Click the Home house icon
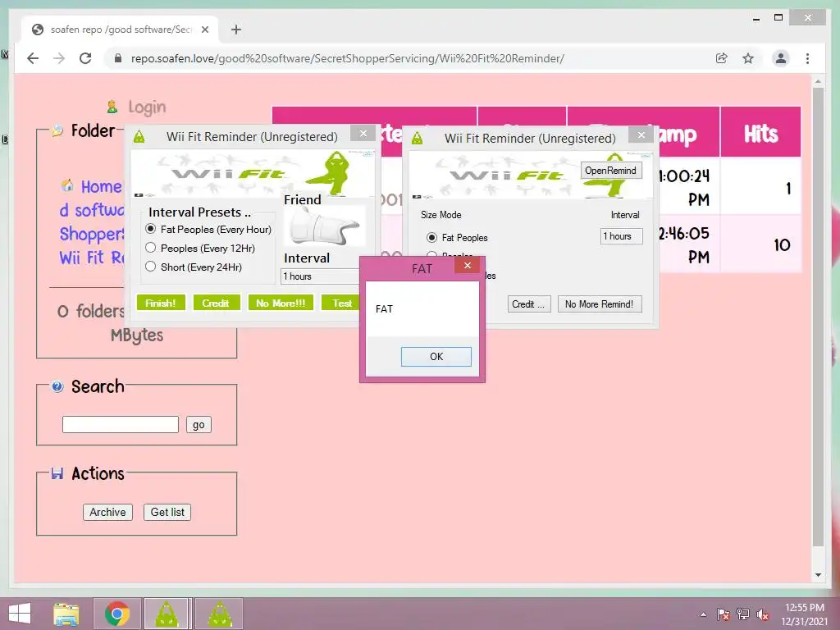840x630 pixels. tap(67, 185)
